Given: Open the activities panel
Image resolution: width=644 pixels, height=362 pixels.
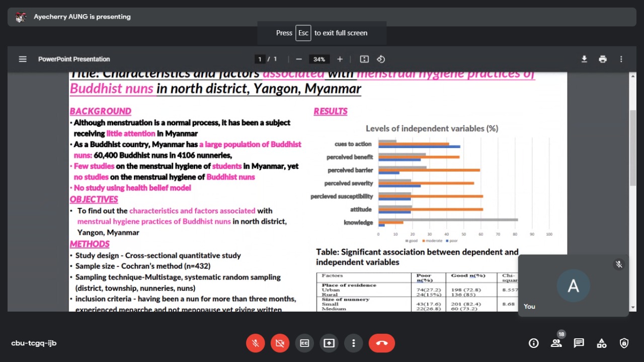Looking at the screenshot, I should [601, 343].
